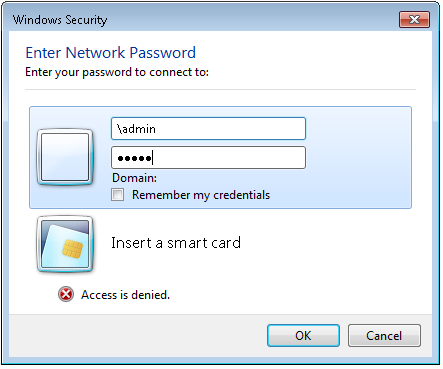The image size is (443, 369).
Task: Focus the username field containing \admin
Action: (x=208, y=128)
